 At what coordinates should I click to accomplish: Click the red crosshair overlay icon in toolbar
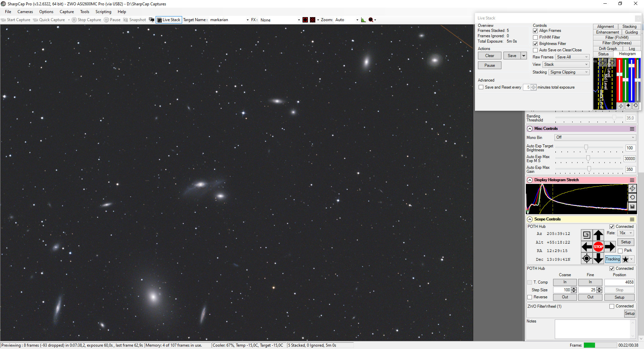(x=313, y=20)
